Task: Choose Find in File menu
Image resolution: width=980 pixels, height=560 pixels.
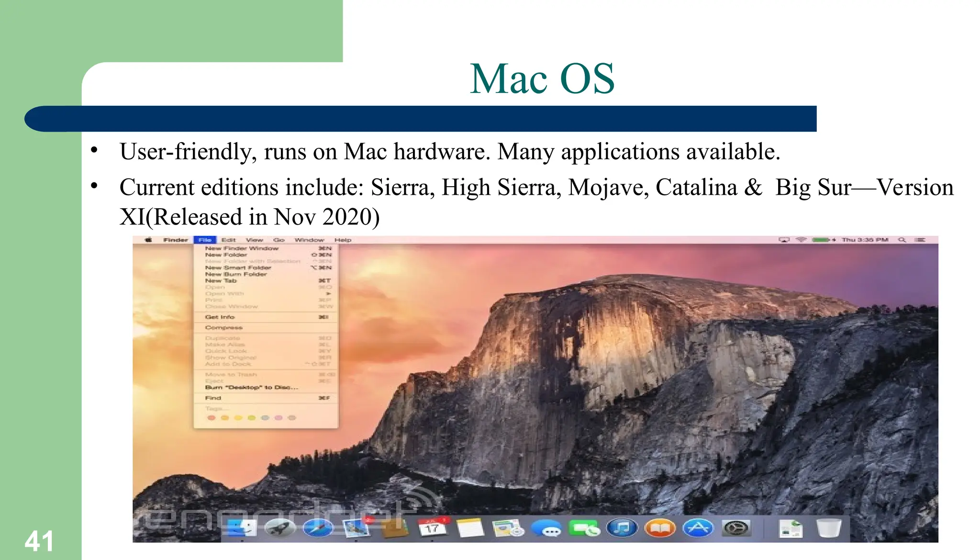Action: (x=266, y=398)
